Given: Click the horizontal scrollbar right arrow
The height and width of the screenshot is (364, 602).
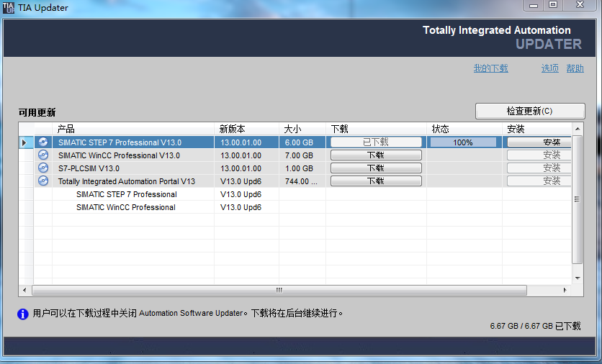Looking at the screenshot, I should 565,291.
